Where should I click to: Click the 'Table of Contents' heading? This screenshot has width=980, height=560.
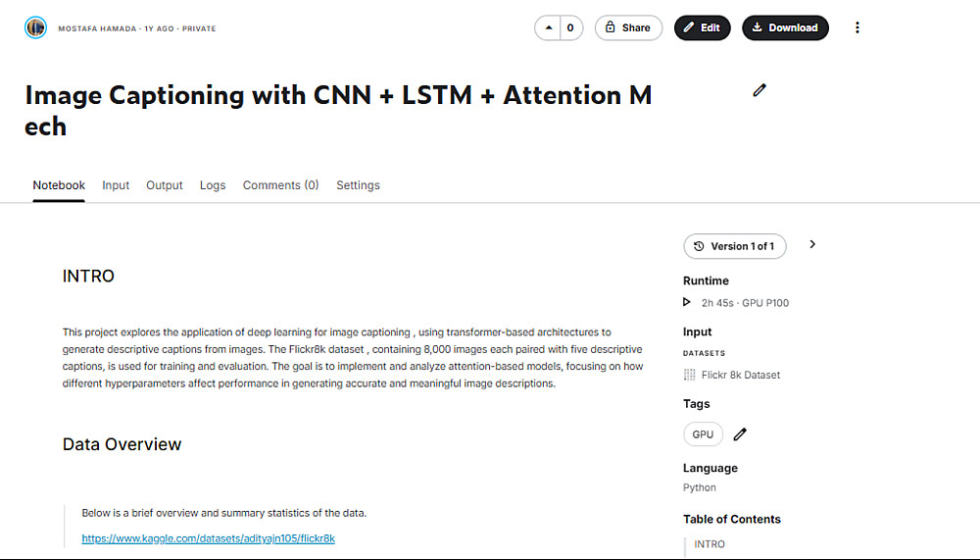coord(732,520)
